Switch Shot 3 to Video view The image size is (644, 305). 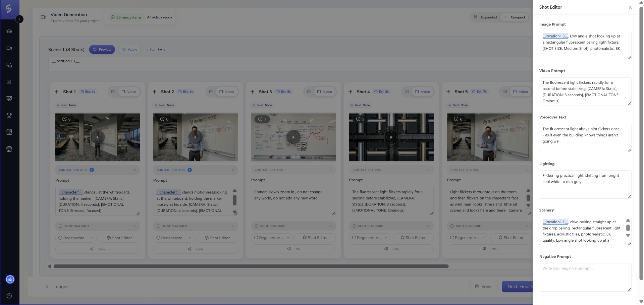pos(325,92)
